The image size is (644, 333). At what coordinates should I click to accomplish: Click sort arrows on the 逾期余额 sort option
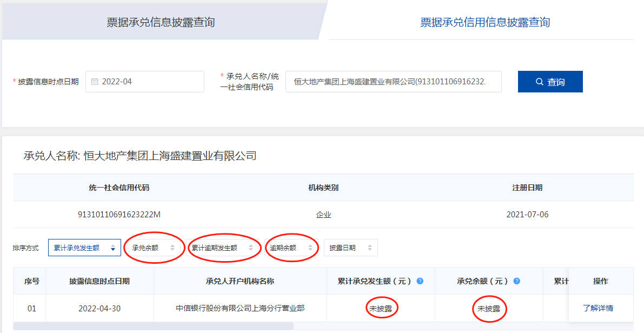310,248
